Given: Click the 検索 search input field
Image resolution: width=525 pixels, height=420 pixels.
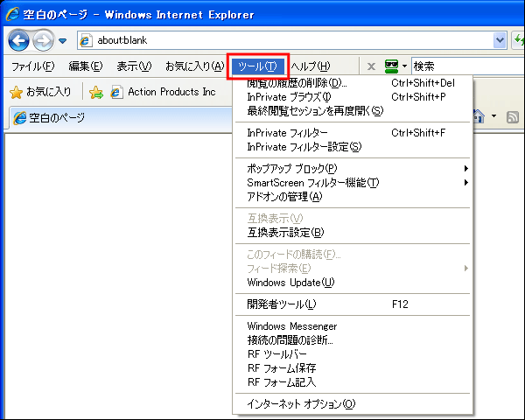Looking at the screenshot, I should (468, 66).
